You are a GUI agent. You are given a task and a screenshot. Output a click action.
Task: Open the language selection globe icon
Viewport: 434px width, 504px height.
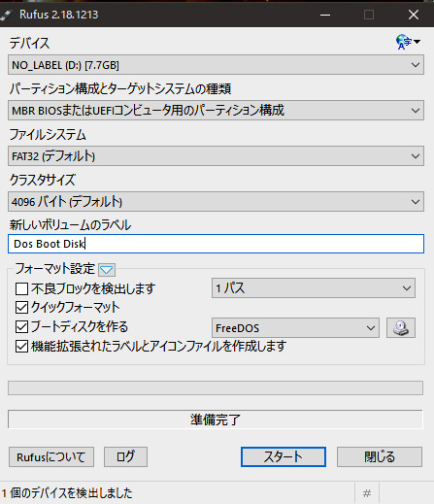point(408,42)
